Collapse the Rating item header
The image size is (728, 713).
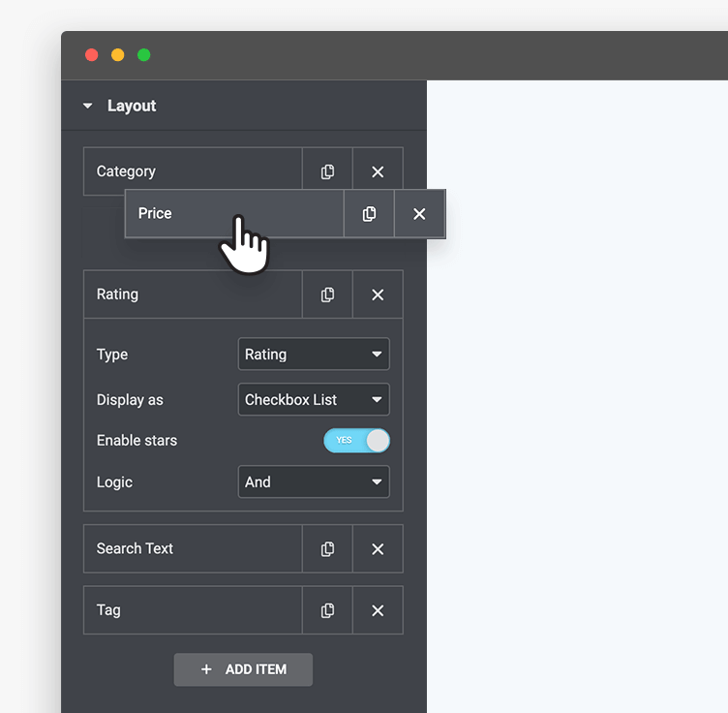click(x=193, y=294)
